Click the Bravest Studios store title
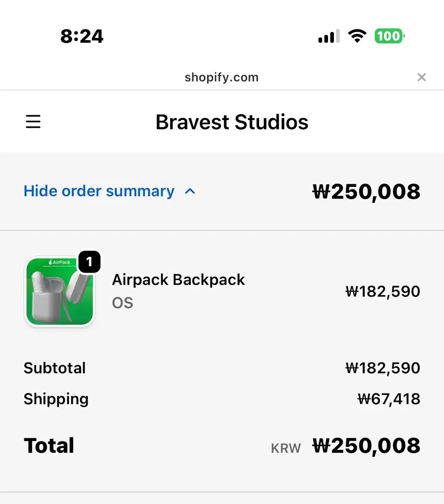This screenshot has height=504, width=444. click(x=232, y=122)
